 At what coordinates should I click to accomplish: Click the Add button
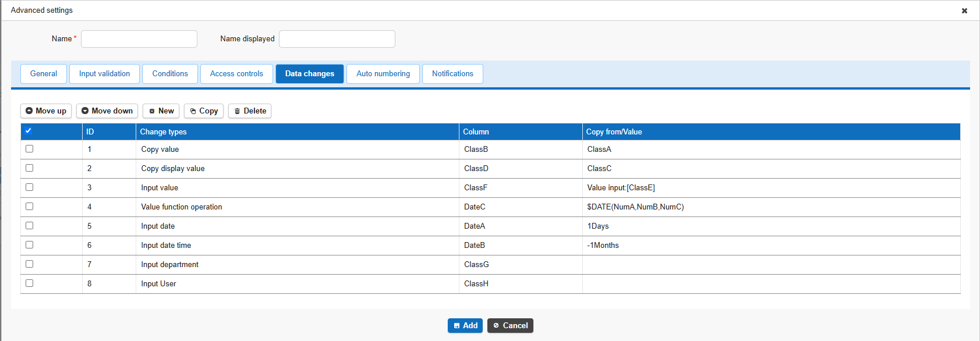(x=465, y=326)
